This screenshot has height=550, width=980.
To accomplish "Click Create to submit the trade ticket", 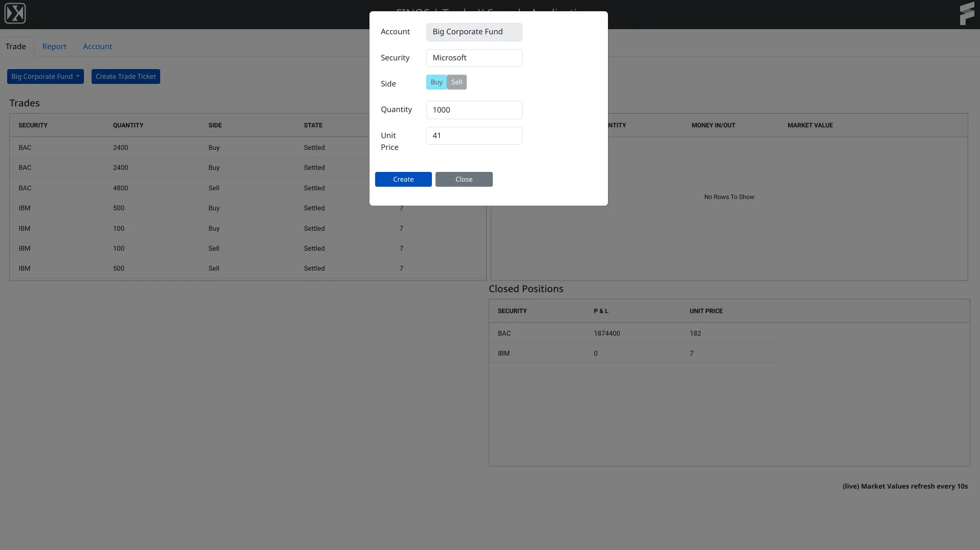I will click(x=403, y=179).
